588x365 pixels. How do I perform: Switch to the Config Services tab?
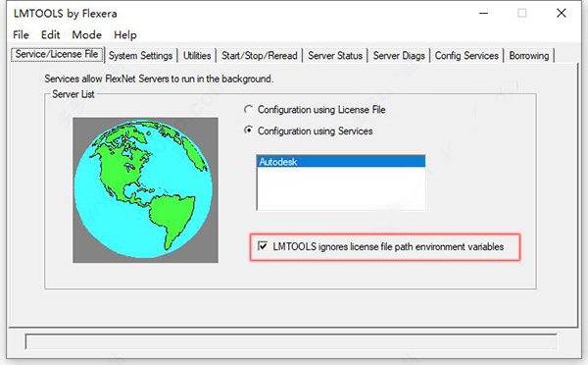466,56
